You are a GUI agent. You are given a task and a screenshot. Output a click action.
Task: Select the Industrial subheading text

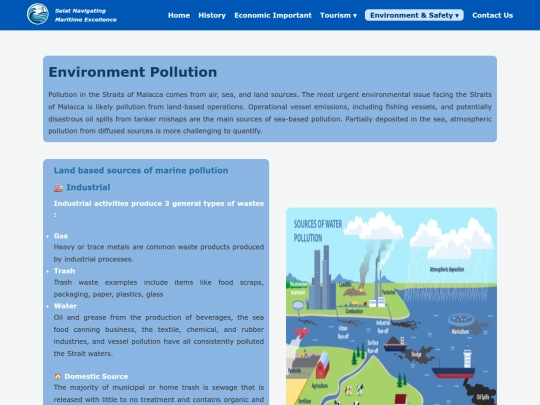click(x=88, y=187)
